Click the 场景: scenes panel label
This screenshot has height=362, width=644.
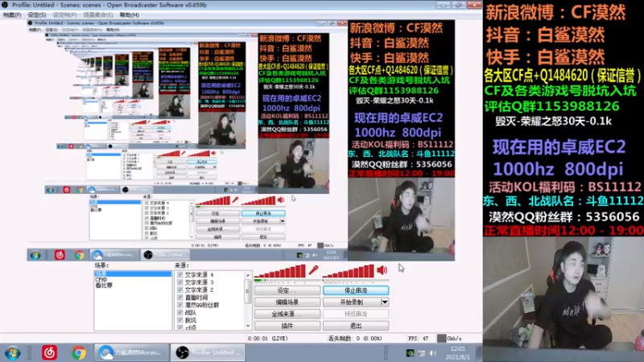pos(101,265)
